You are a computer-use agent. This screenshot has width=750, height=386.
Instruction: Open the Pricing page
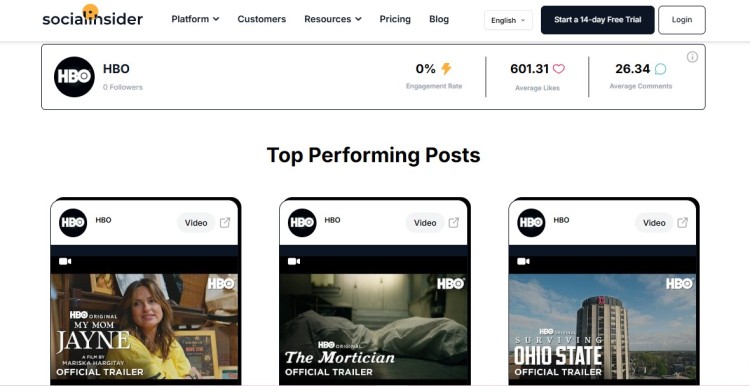click(x=395, y=19)
